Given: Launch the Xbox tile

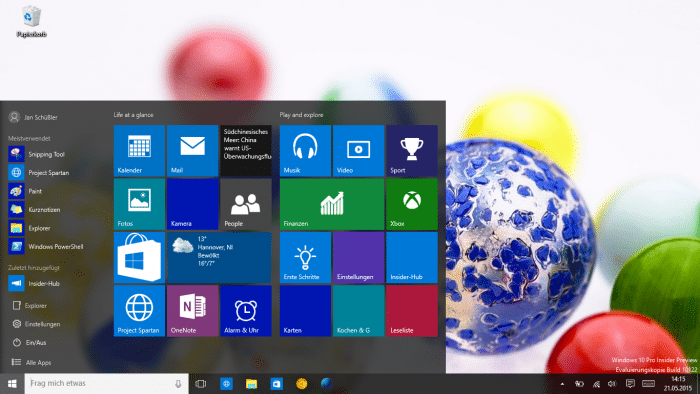Looking at the screenshot, I should pyautogui.click(x=412, y=204).
